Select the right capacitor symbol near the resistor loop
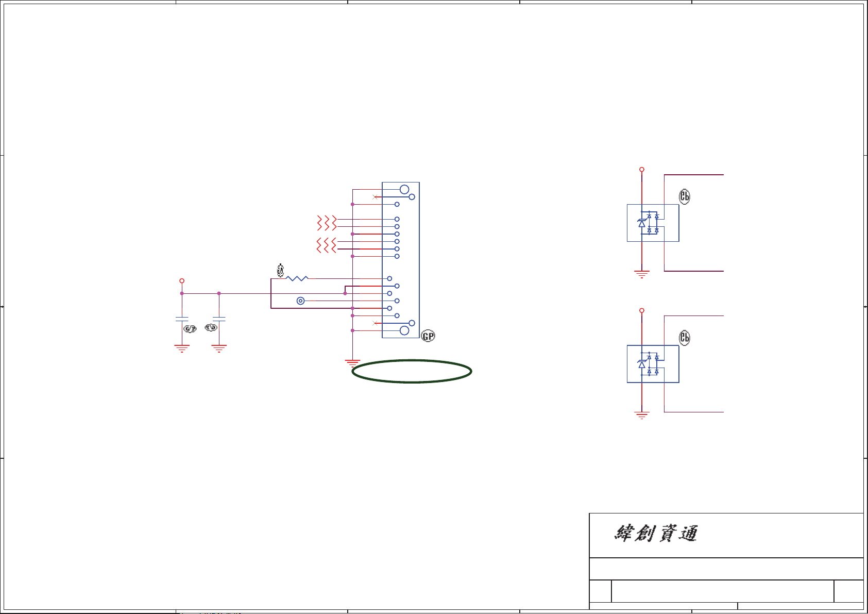 coord(219,319)
